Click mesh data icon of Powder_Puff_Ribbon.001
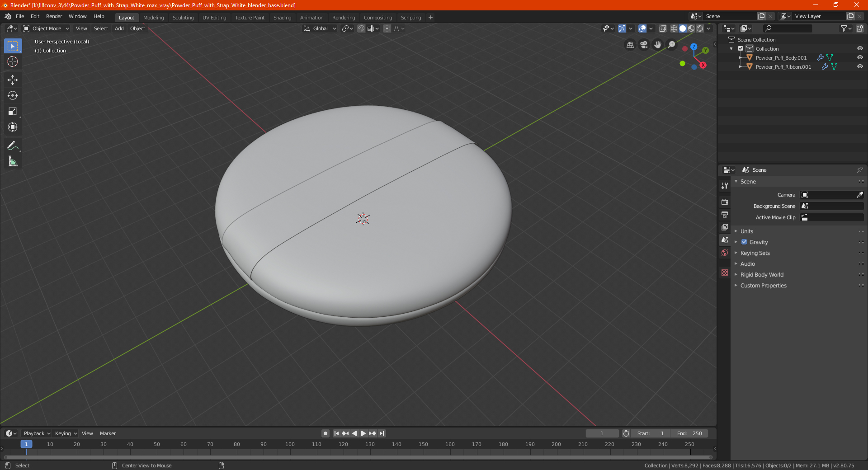 pos(834,67)
